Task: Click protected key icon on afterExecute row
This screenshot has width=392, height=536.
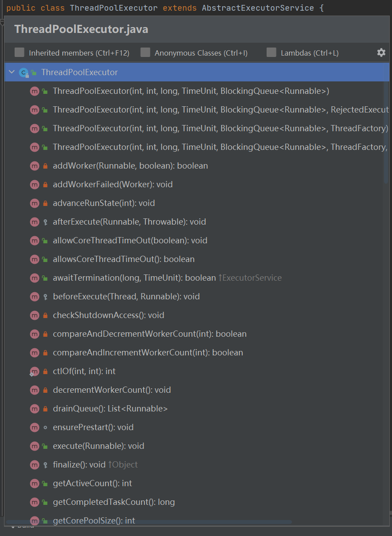Action: click(x=45, y=222)
